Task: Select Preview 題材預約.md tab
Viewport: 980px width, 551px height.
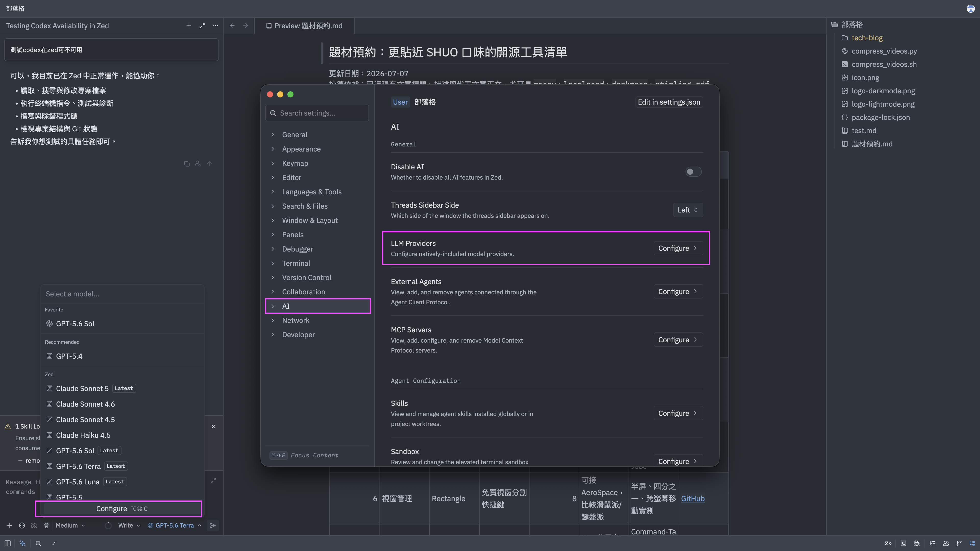Action: point(304,26)
